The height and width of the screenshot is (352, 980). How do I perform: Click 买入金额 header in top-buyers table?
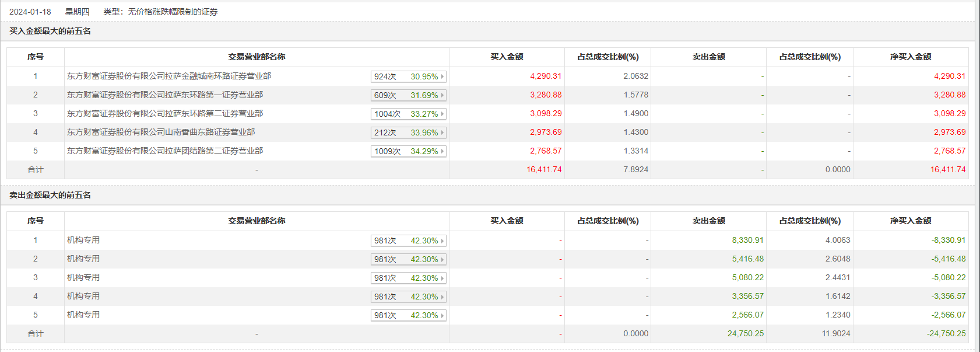[507, 57]
